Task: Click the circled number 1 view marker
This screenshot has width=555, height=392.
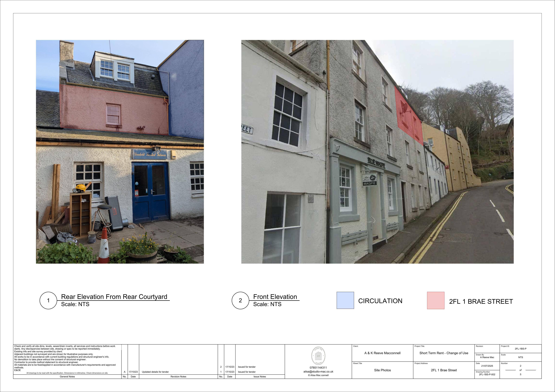Action: pyautogui.click(x=48, y=300)
